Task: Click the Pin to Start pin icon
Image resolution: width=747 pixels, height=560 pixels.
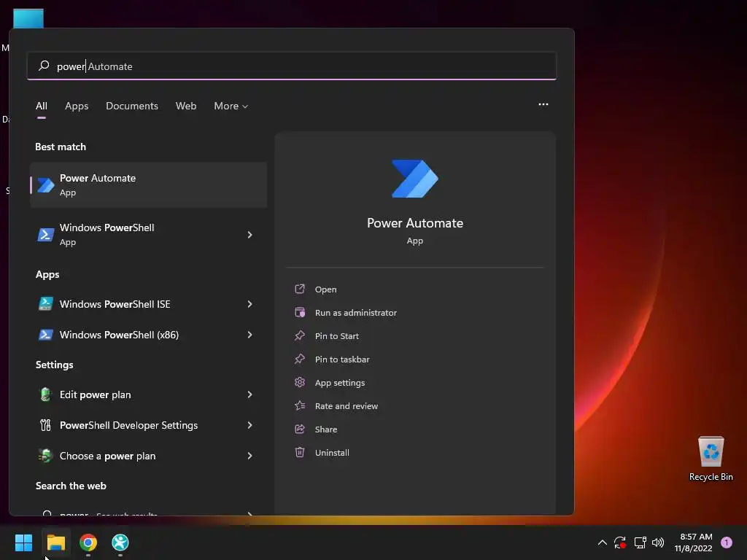Action: [x=300, y=335]
